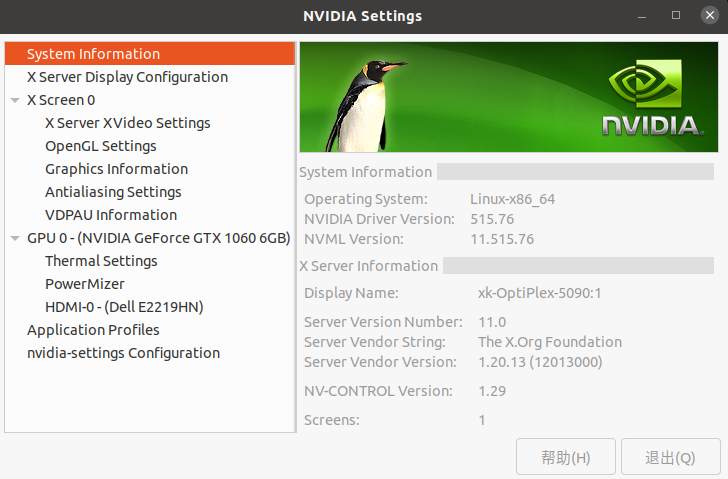Collapse the GPU 0 tree arrow

click(x=15, y=238)
